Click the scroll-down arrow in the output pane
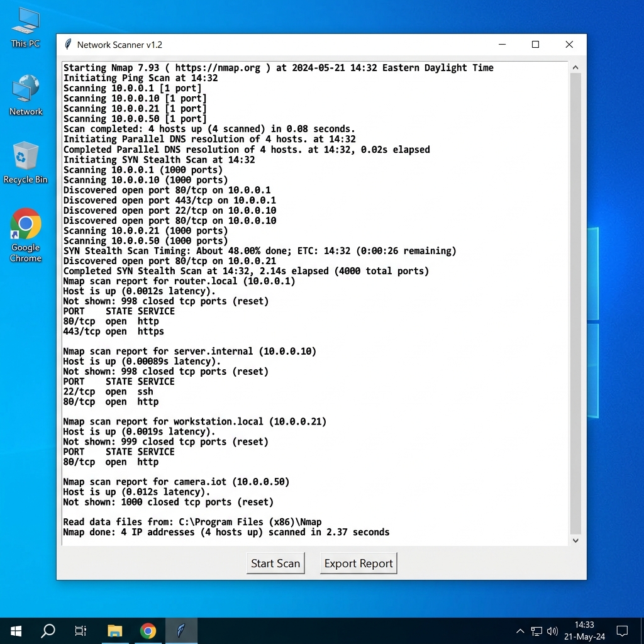Image resolution: width=644 pixels, height=644 pixels. [x=575, y=540]
